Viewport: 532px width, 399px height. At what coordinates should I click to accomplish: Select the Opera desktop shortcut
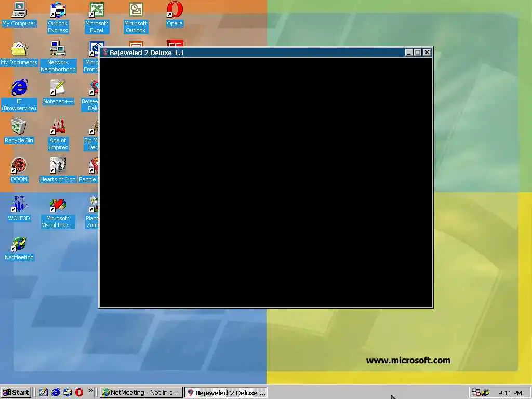175,14
